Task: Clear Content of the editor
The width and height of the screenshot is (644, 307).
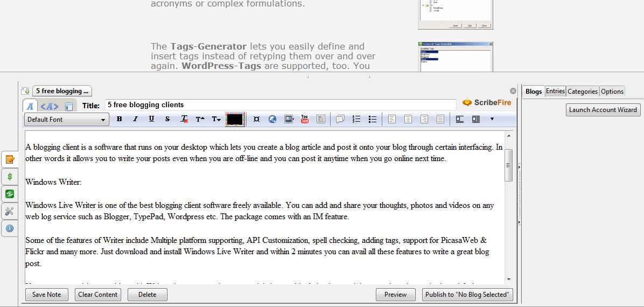Action: click(98, 294)
